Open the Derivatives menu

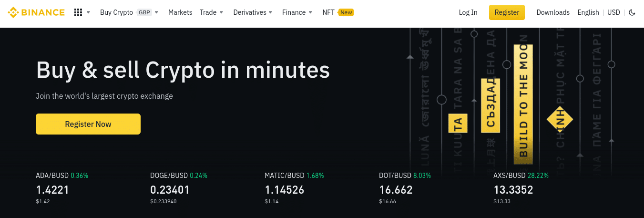point(250,12)
